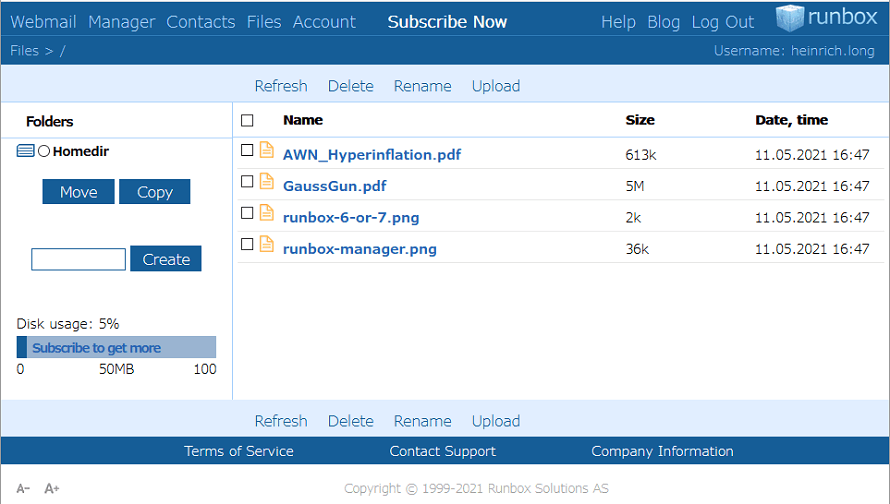The width and height of the screenshot is (890, 504).
Task: Open the Help page
Action: pyautogui.click(x=618, y=22)
